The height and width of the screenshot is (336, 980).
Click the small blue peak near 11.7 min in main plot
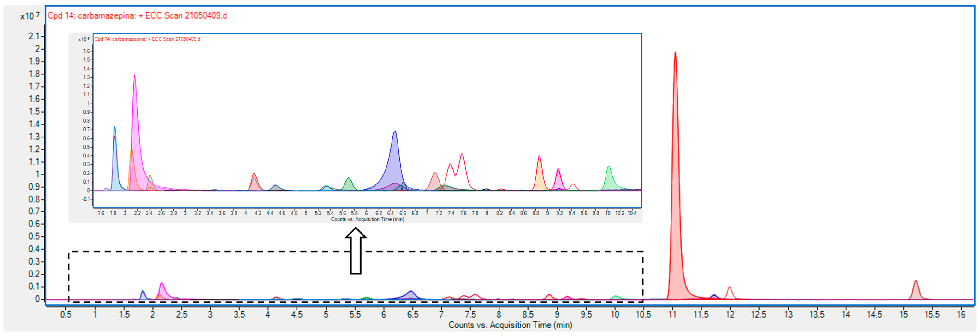click(x=714, y=297)
